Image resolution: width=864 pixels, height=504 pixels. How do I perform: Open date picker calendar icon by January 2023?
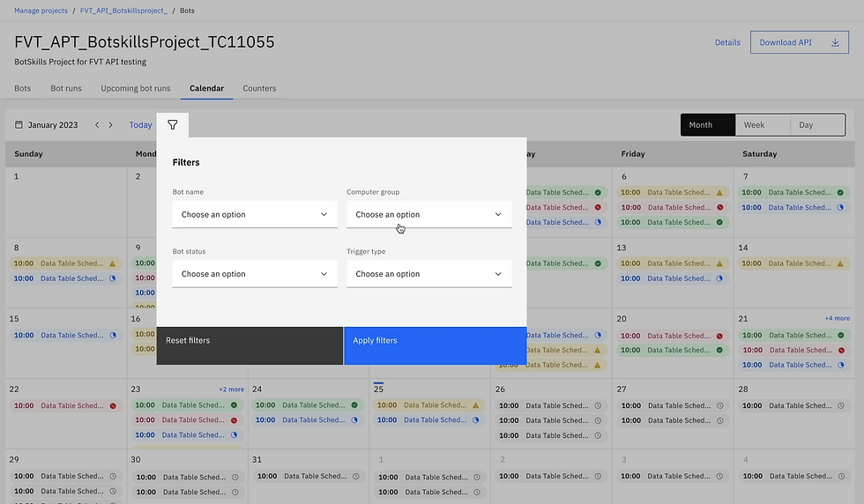(19, 125)
